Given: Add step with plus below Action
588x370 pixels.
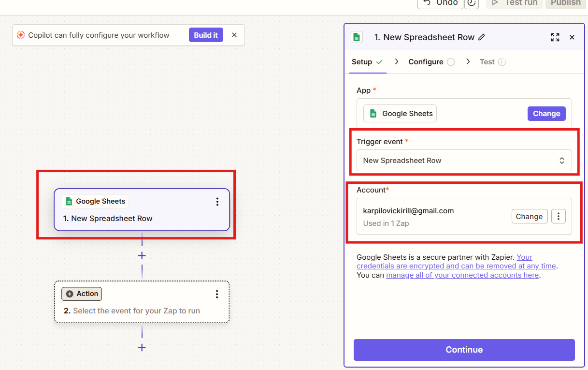Looking at the screenshot, I should [142, 347].
